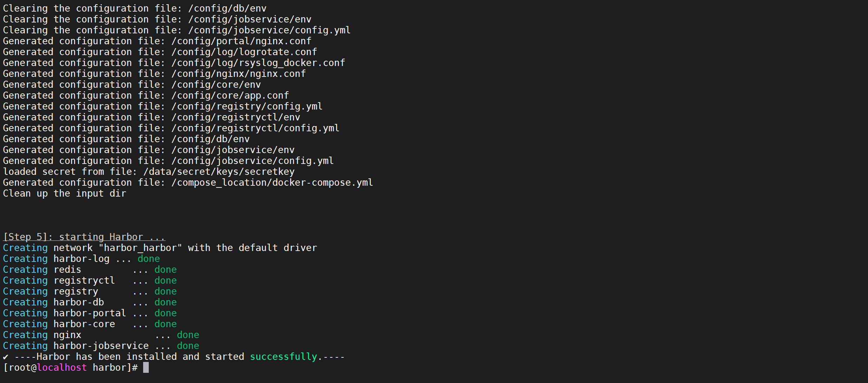Click the 'harbor-core' container name

point(84,324)
